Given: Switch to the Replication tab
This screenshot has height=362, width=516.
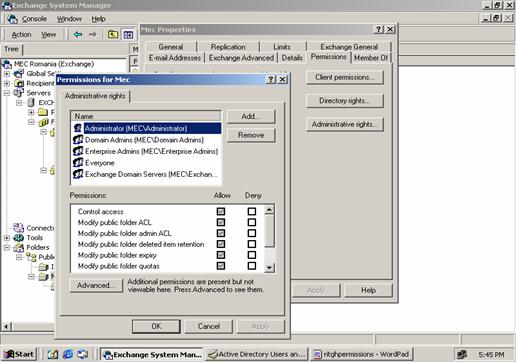Looking at the screenshot, I should click(228, 47).
